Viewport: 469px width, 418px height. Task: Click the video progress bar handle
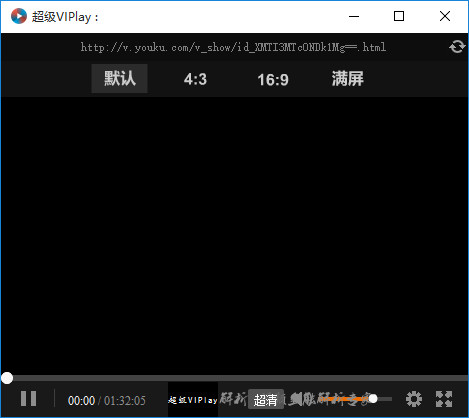(7, 378)
